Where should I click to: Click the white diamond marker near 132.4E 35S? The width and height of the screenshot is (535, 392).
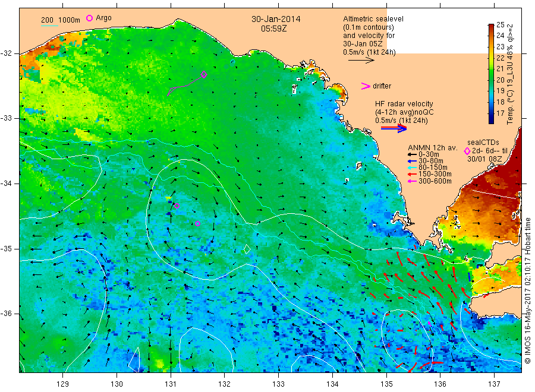click(x=247, y=249)
